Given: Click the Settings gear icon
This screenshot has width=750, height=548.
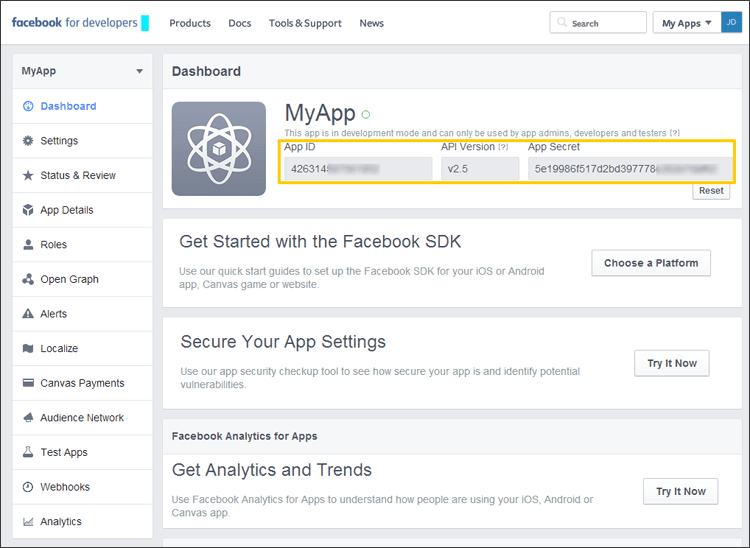Looking at the screenshot, I should point(28,141).
